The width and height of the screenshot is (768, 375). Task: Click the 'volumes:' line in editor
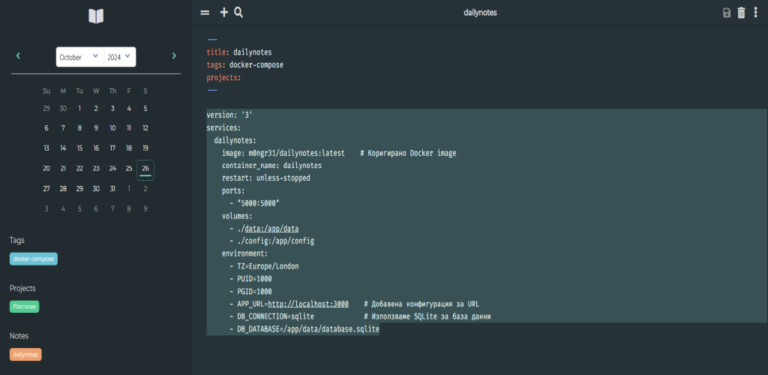point(237,216)
